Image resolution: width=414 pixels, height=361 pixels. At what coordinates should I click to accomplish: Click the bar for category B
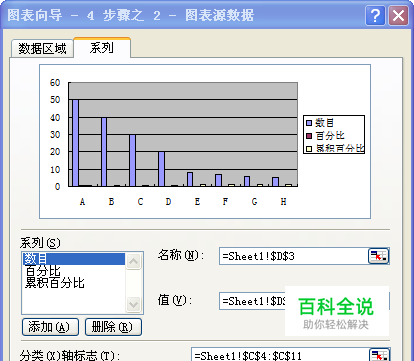(104, 152)
